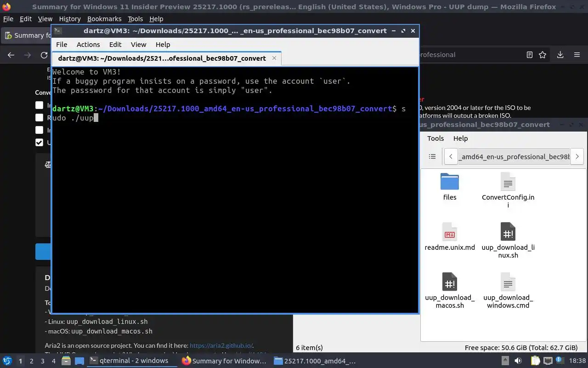Image resolution: width=588 pixels, height=368 pixels.
Task: Open qterminal View menu
Action: click(138, 45)
